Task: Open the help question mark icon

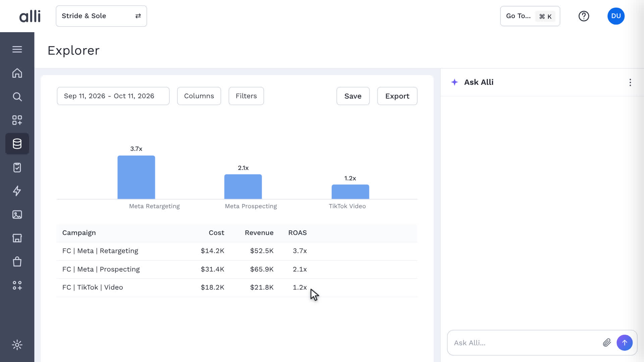Action: tap(584, 16)
